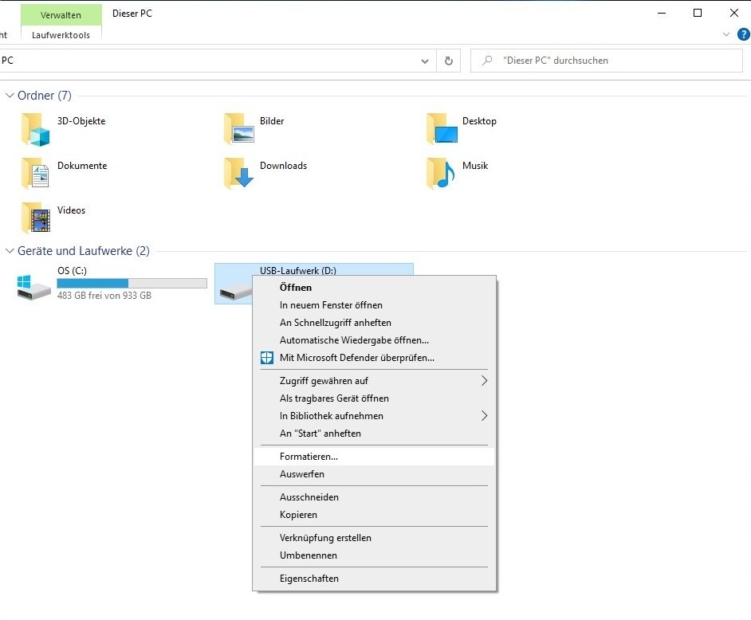Click the Bilder label text
This screenshot has width=751, height=620.
tap(272, 121)
